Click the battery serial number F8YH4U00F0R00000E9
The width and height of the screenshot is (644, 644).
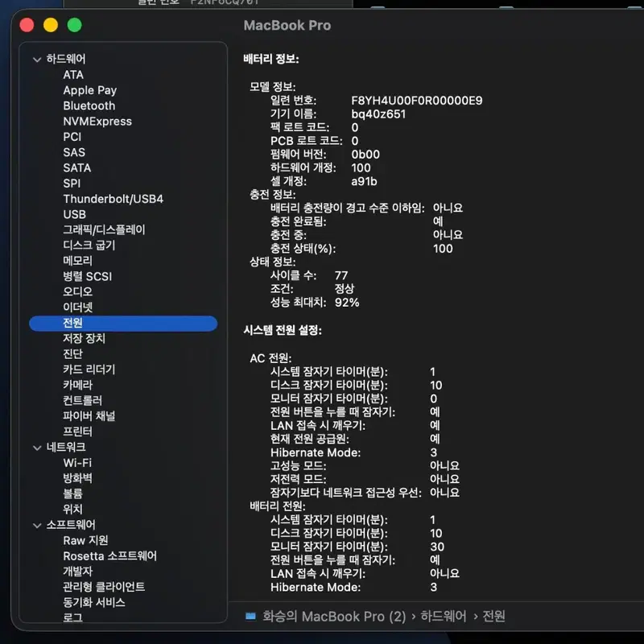[417, 101]
